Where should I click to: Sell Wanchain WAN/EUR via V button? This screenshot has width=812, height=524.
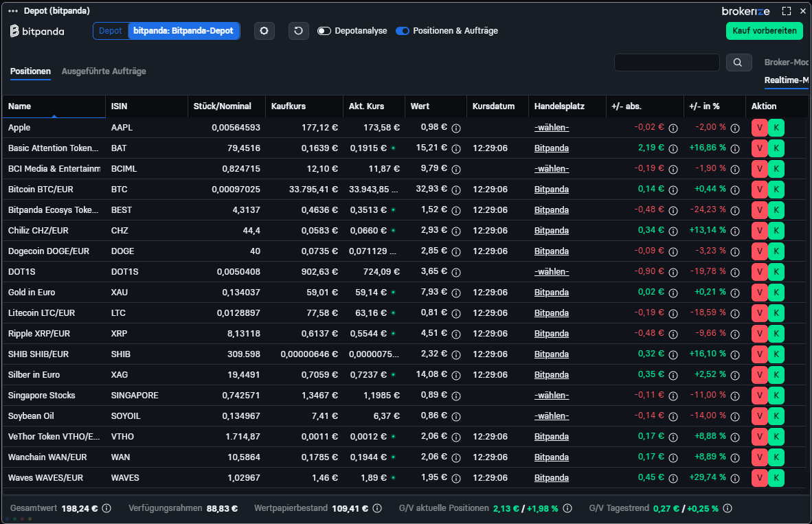click(x=760, y=457)
